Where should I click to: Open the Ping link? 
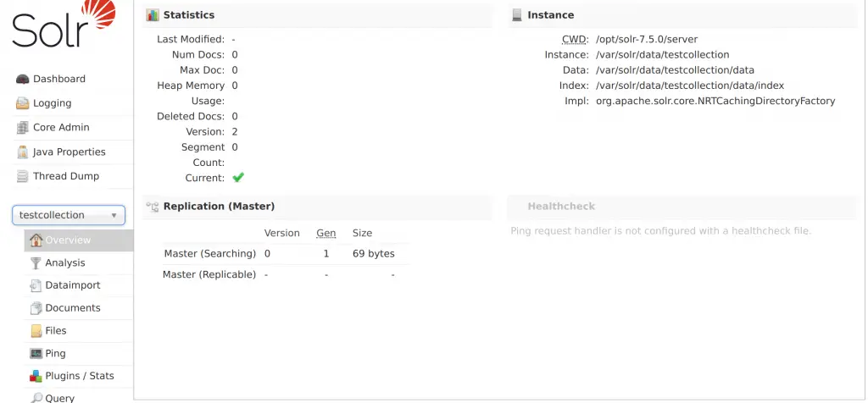(55, 353)
